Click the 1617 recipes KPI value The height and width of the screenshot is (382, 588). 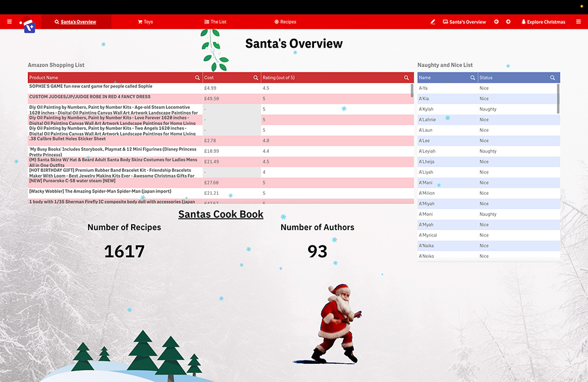(124, 251)
